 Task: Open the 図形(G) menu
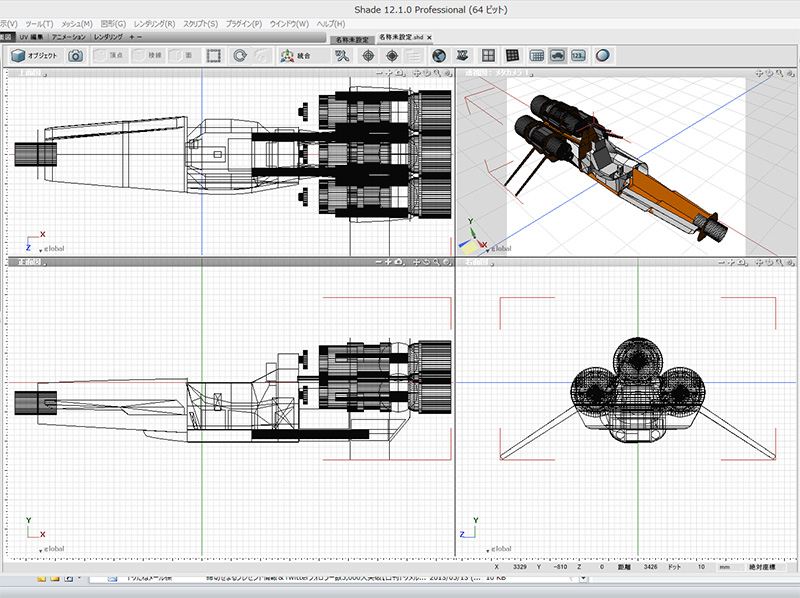pos(113,24)
